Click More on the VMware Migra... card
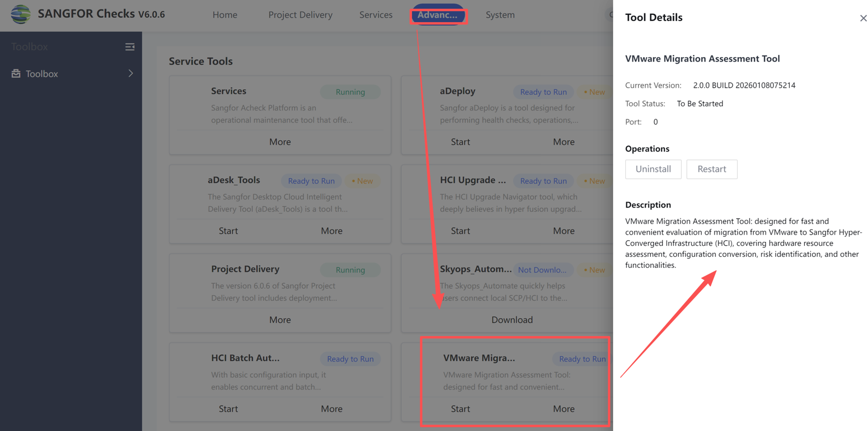The height and width of the screenshot is (431, 868). [x=564, y=409]
